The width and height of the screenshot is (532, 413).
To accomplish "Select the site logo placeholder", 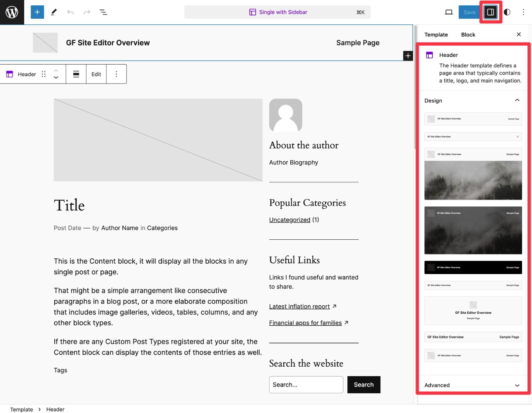I will tap(45, 43).
